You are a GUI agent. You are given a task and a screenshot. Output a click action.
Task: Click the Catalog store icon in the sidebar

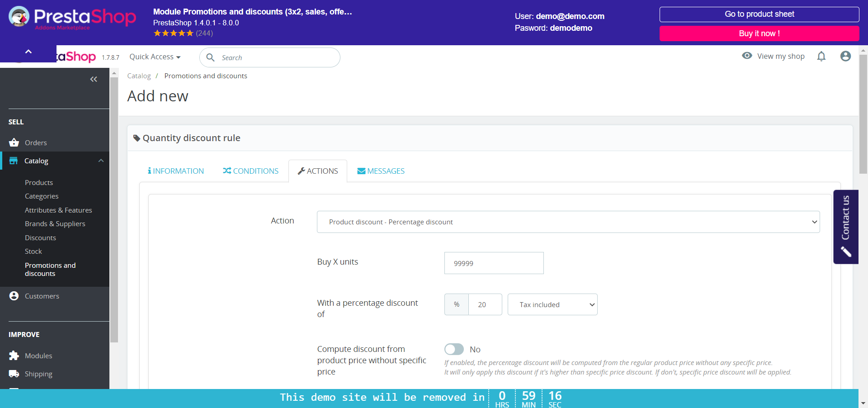[14, 161]
